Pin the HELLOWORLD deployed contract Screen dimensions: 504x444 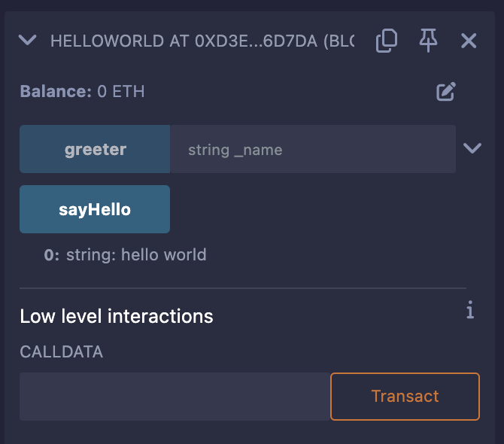click(428, 41)
